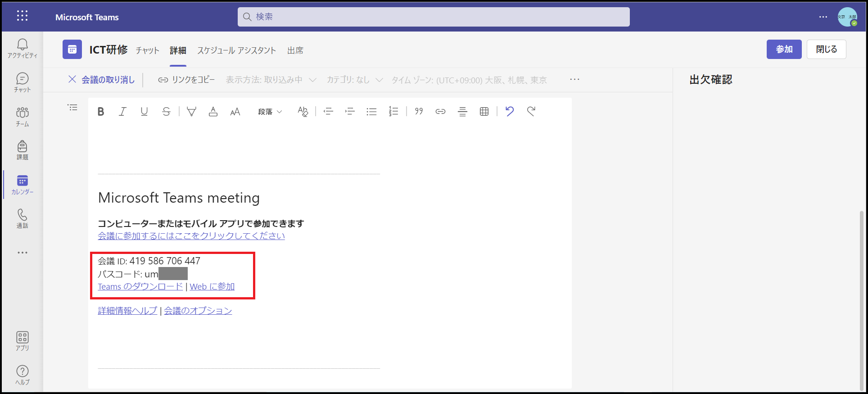Apply bold formatting

tap(101, 112)
